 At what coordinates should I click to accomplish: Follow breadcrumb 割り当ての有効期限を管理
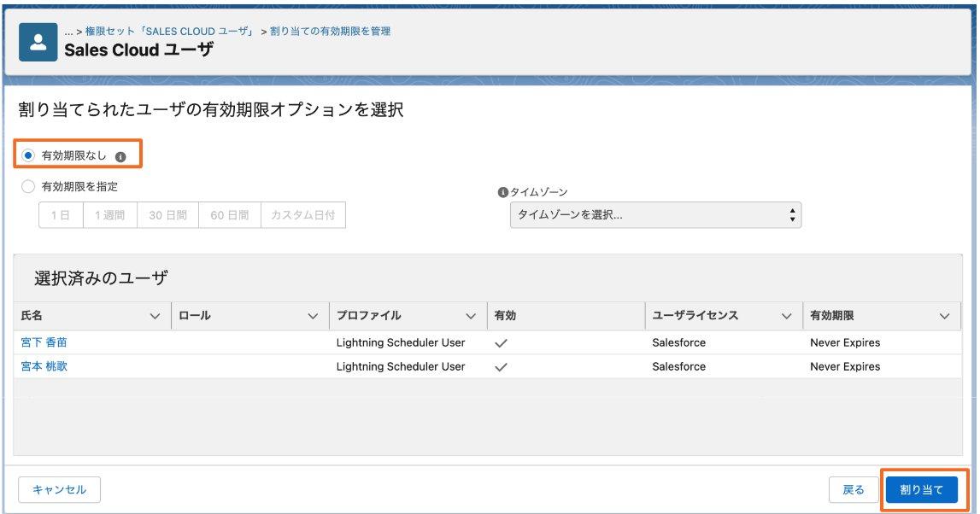330,32
